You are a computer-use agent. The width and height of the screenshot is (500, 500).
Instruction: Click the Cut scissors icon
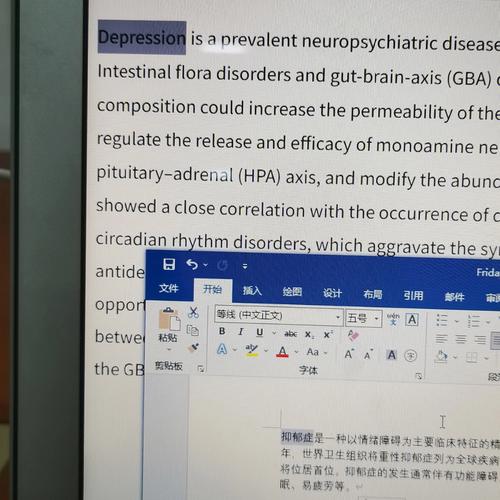[193, 312]
